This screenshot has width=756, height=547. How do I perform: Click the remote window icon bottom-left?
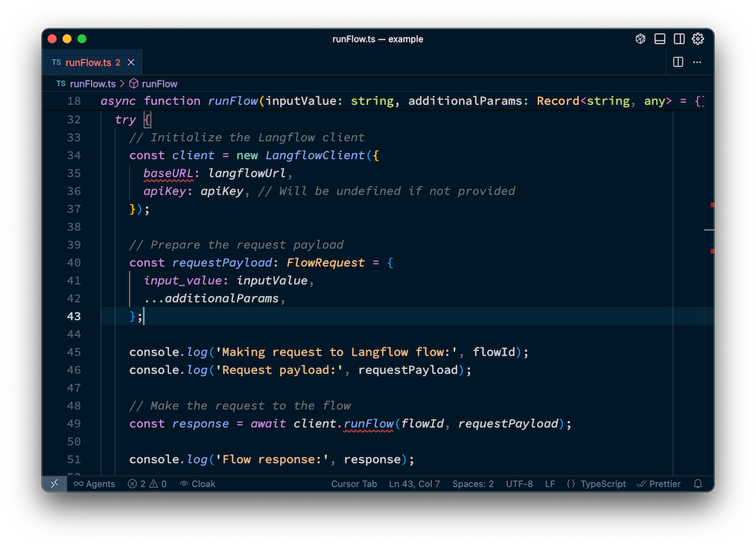53,484
